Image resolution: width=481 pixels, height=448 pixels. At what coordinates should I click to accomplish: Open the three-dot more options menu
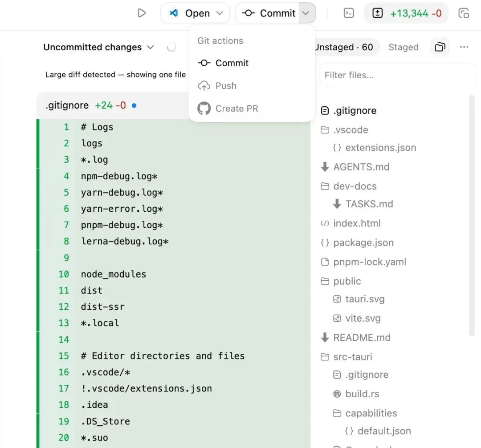click(464, 47)
